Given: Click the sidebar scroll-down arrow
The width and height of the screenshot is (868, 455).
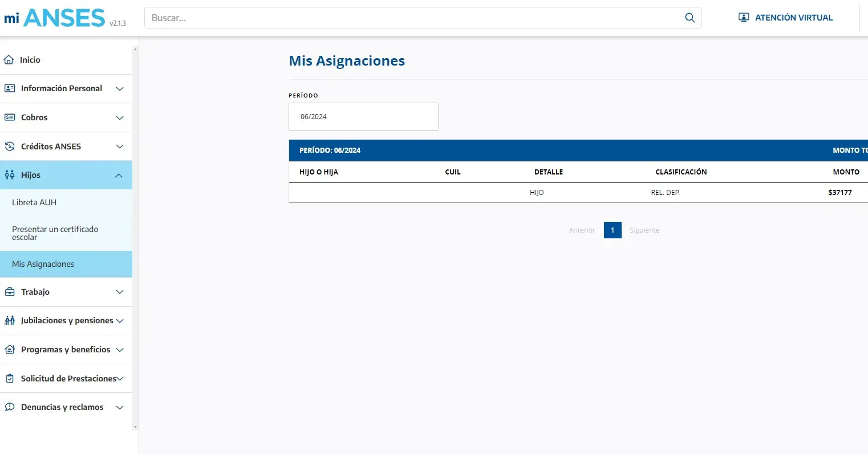Looking at the screenshot, I should [x=135, y=426].
